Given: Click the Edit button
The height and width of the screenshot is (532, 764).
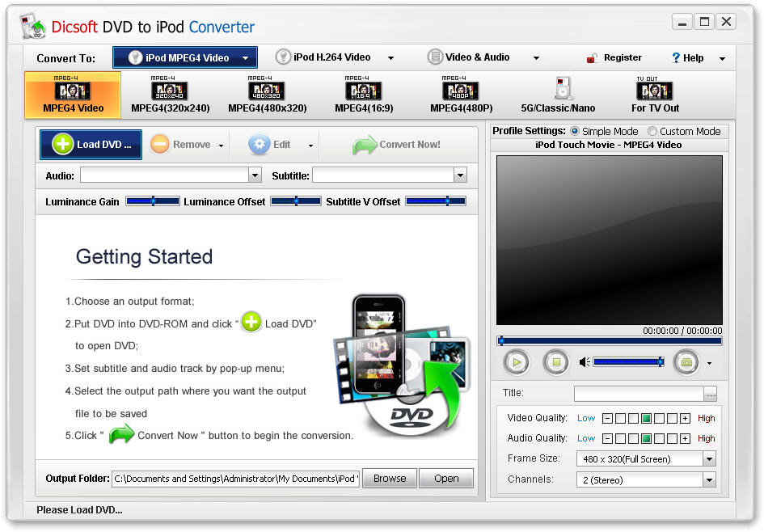Looking at the screenshot, I should pyautogui.click(x=269, y=144).
